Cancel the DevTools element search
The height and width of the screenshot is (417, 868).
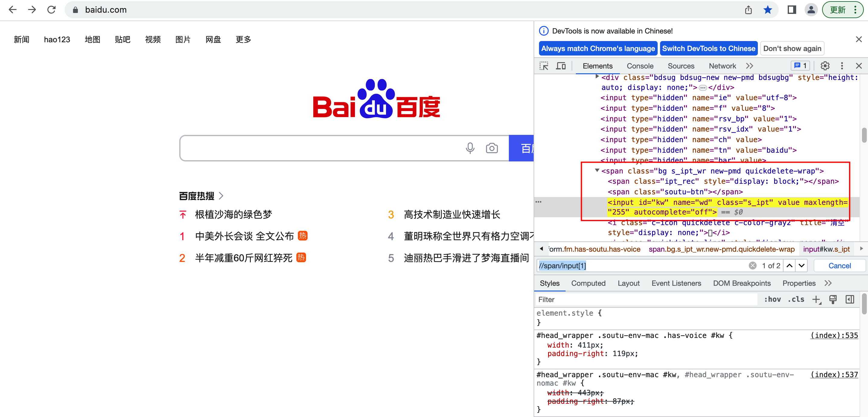tap(839, 266)
